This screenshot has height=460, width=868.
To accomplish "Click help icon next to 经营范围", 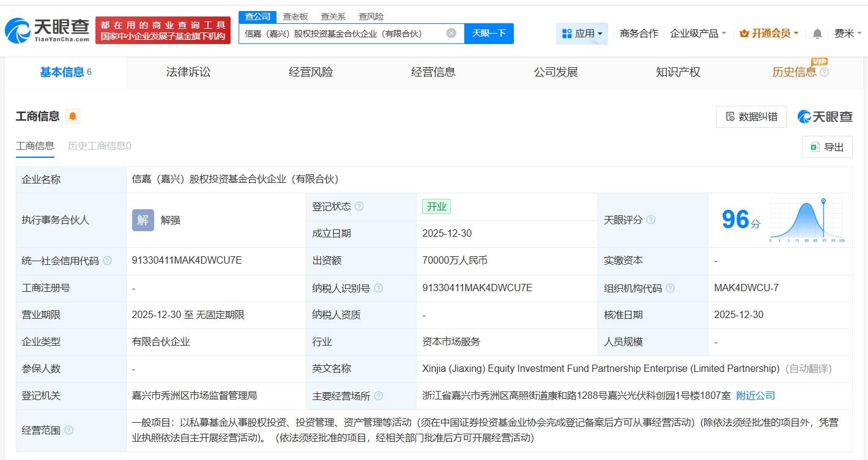I will coord(69,431).
